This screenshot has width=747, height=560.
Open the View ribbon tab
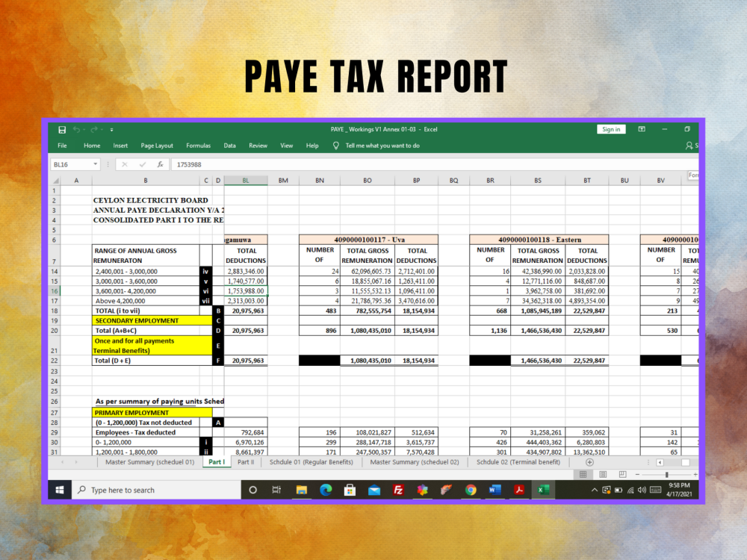tap(286, 146)
